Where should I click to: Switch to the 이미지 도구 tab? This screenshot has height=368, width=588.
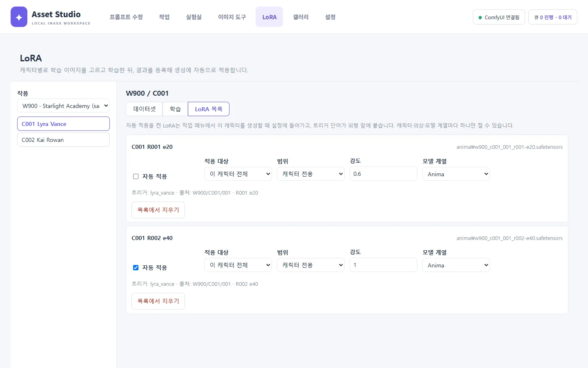pos(232,17)
